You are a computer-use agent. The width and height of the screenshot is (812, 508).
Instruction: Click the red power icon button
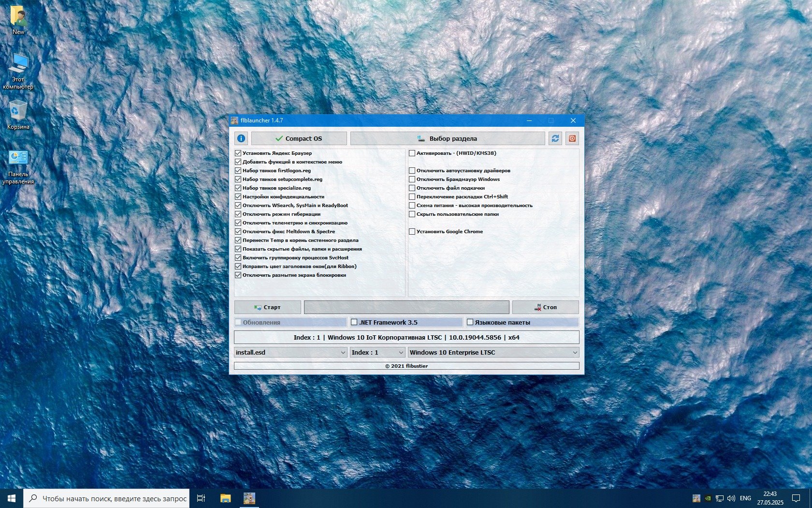coord(572,138)
